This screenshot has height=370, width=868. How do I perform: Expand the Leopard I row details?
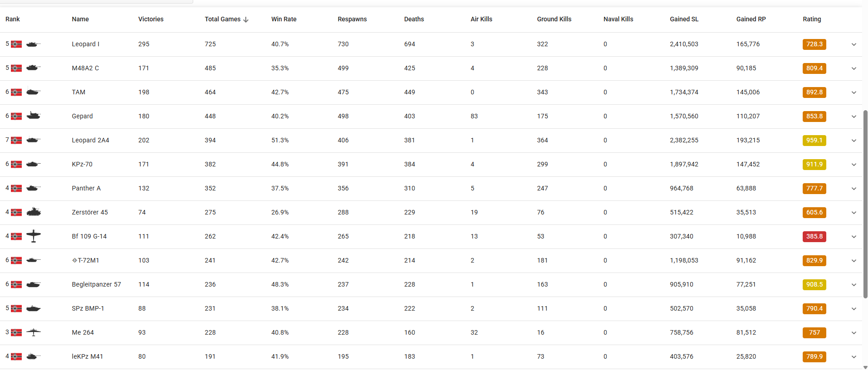tap(853, 44)
